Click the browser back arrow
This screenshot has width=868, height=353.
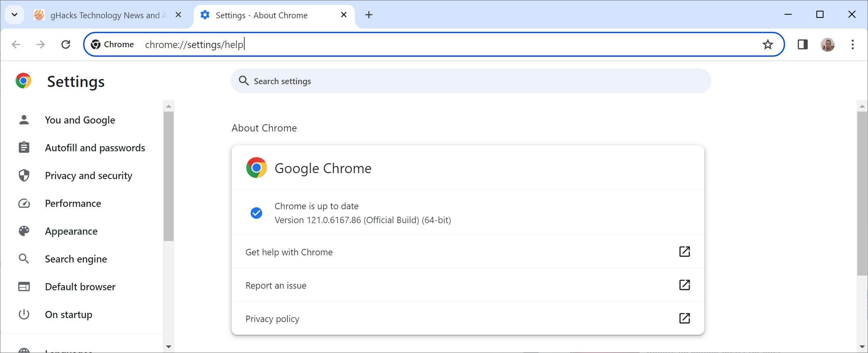click(16, 44)
